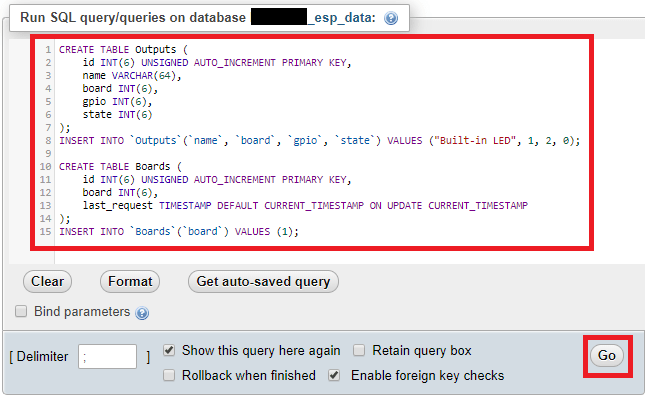Click the 'Retain query box' label
The height and width of the screenshot is (395, 645).
(x=422, y=351)
